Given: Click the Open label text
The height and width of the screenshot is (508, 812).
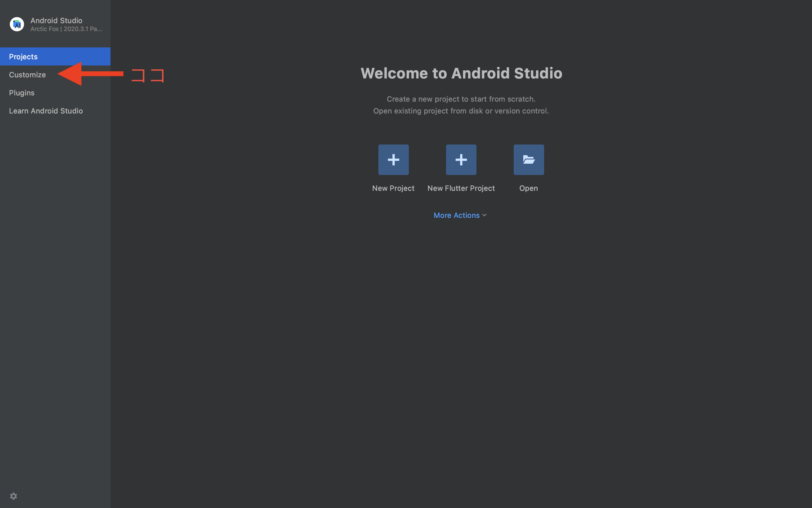Looking at the screenshot, I should pos(528,188).
